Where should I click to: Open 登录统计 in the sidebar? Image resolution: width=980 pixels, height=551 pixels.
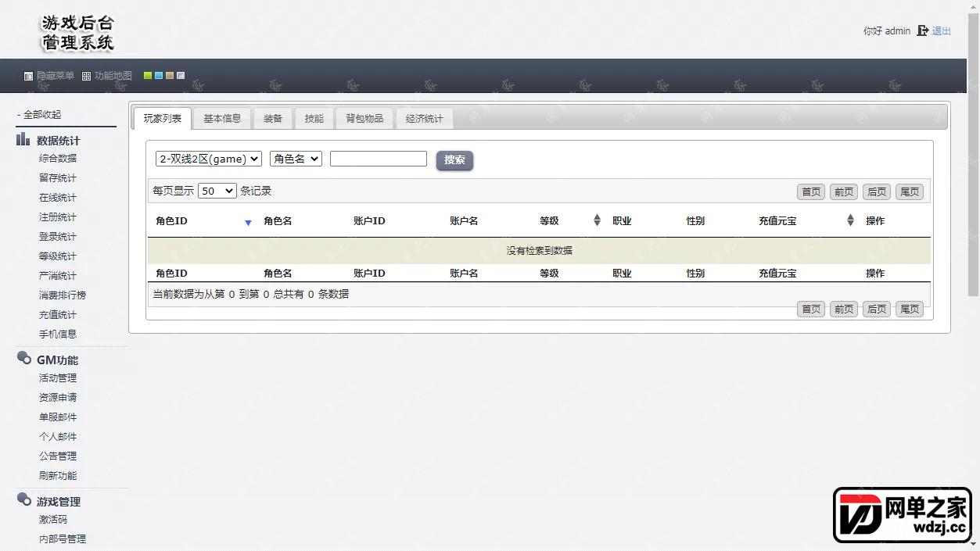click(58, 236)
